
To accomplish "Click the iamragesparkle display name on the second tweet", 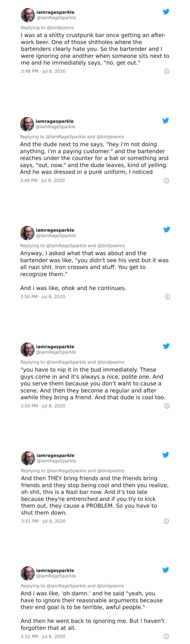I will pos(55,121).
